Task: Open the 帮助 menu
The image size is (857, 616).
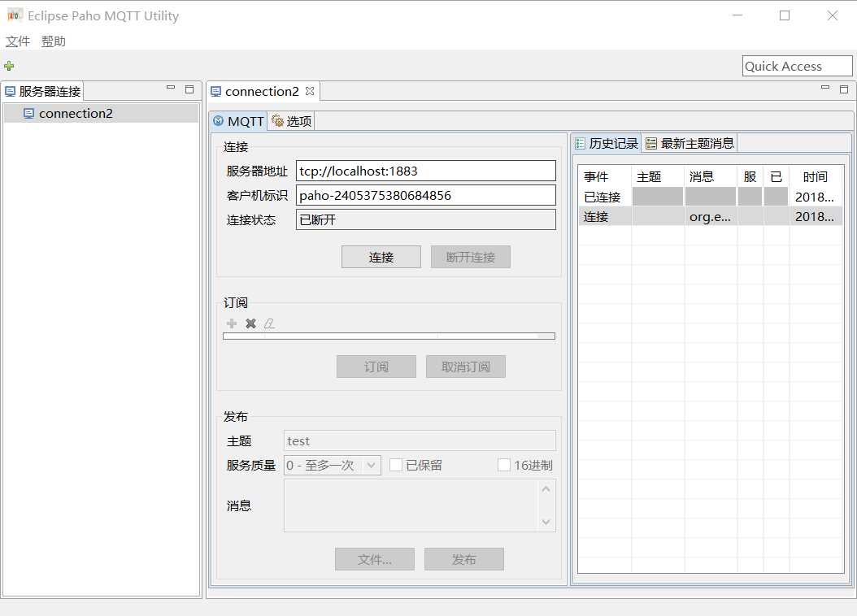Action: [54, 41]
